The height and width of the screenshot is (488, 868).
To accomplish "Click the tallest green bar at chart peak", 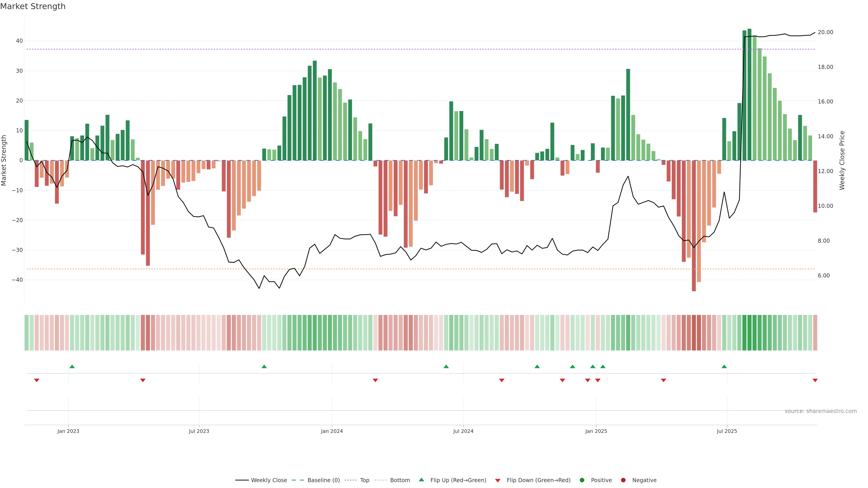I will [749, 94].
